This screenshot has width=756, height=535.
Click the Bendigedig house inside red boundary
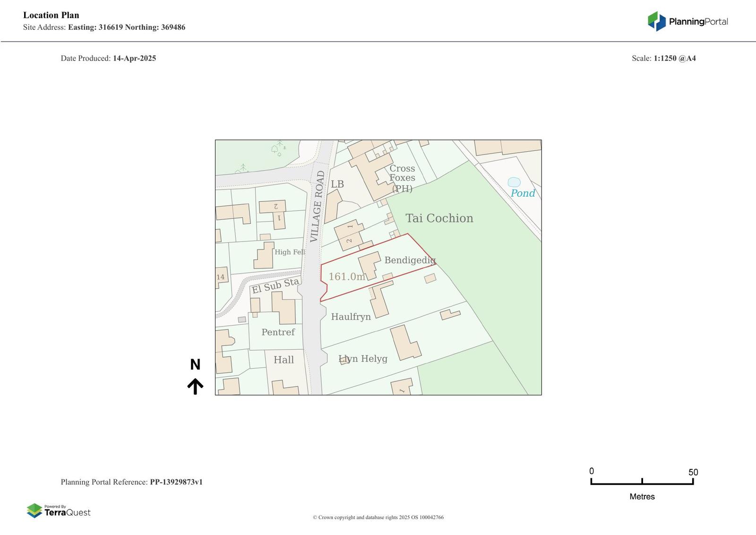[x=369, y=265]
